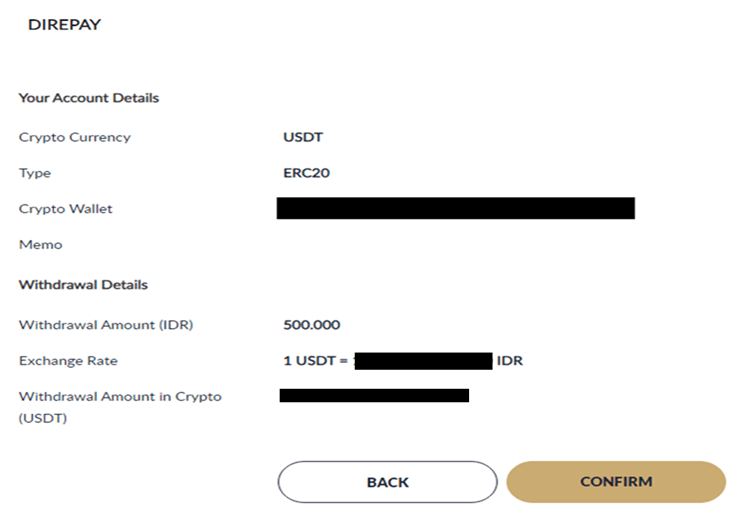
Task: Click the Type label
Action: 35,173
